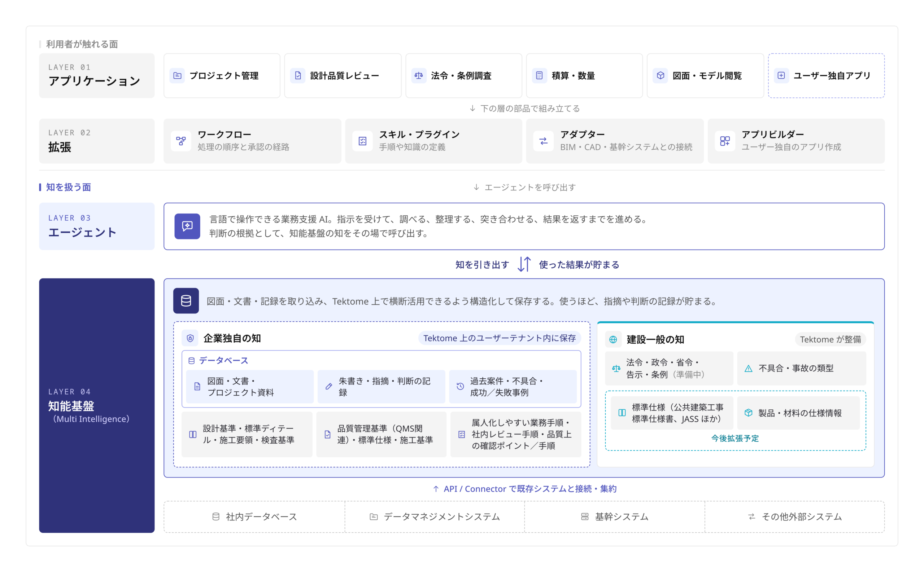The image size is (924, 572).
Task: Open the 積算・数量 app card
Action: click(584, 76)
